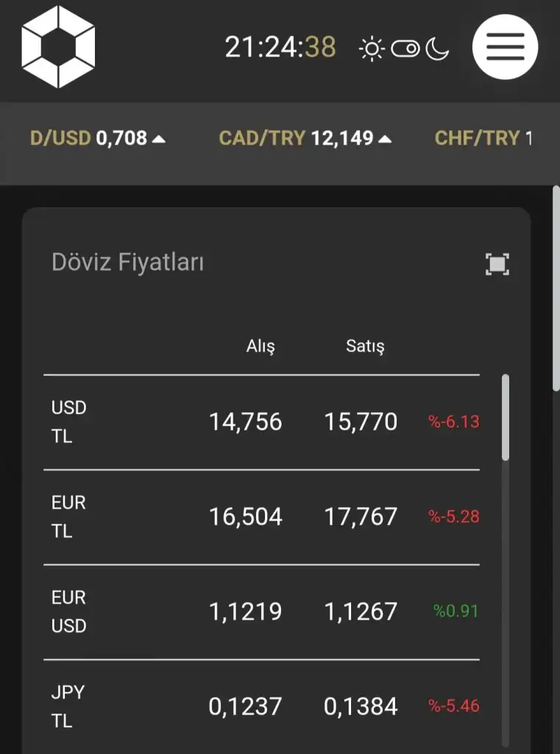
Task: Click the up arrow beside CAD/TRY 12,149
Action: tap(385, 138)
